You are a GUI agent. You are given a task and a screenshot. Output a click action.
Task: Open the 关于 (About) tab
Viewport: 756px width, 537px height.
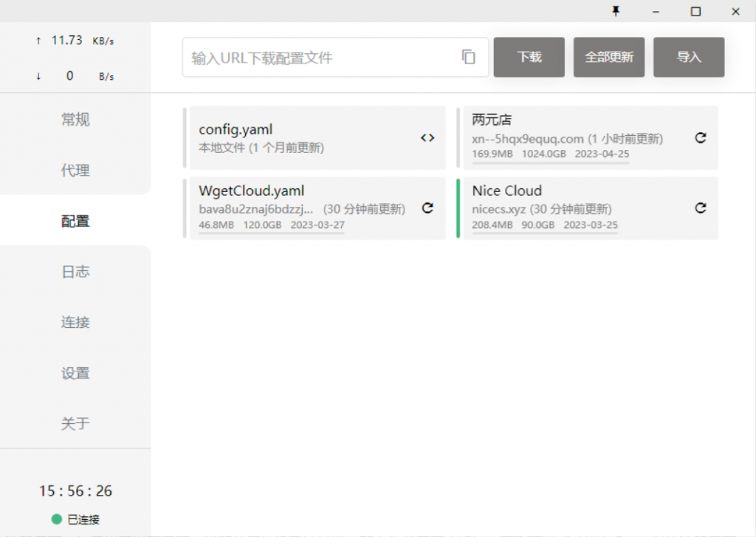pos(75,424)
